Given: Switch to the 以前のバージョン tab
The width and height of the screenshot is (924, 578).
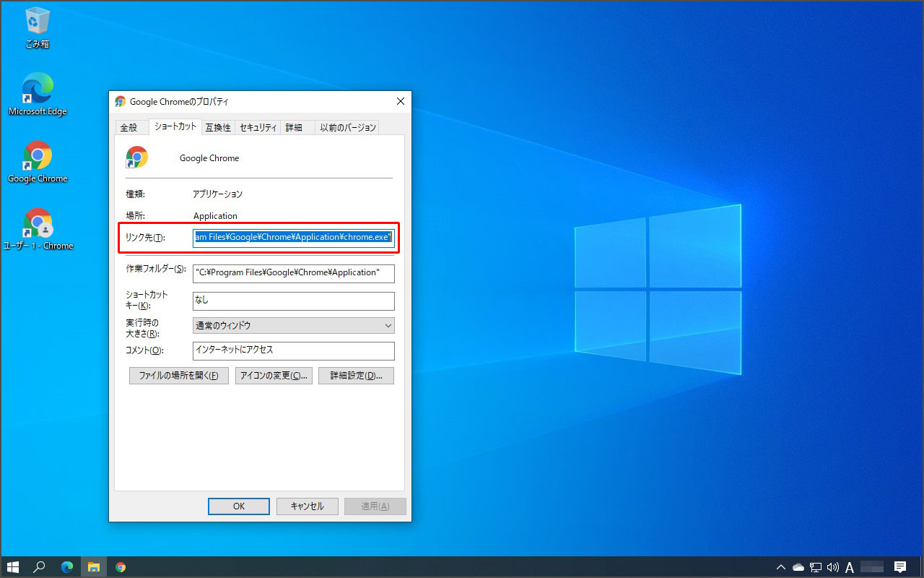Looking at the screenshot, I should pyautogui.click(x=349, y=127).
